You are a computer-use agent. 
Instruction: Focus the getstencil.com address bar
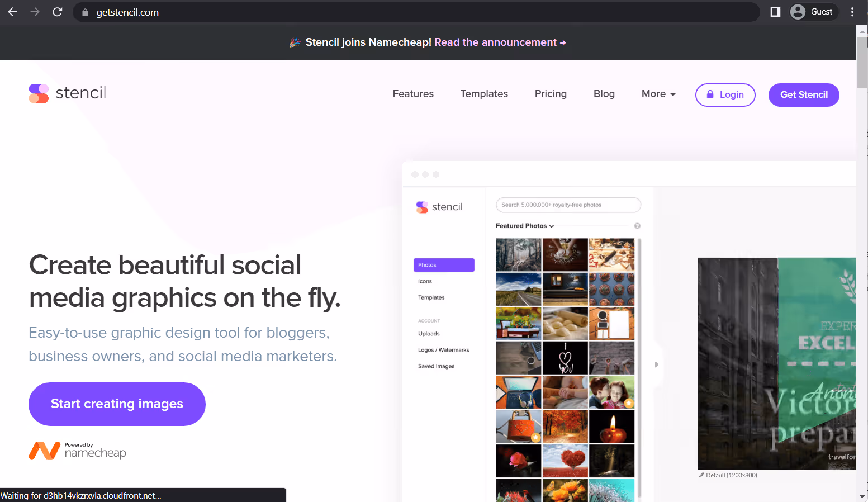(416, 12)
